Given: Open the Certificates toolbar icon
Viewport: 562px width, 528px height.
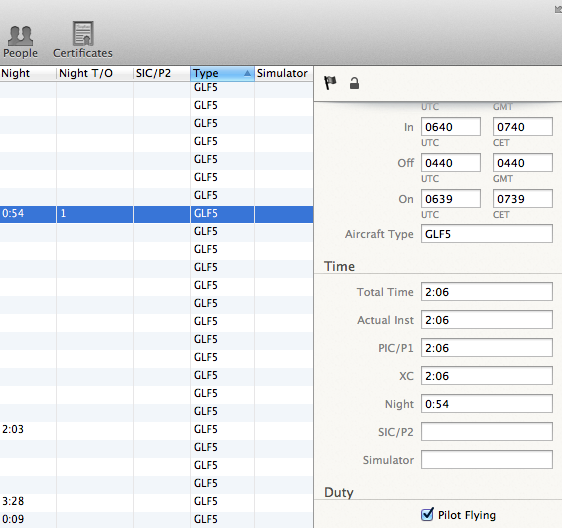Looking at the screenshot, I should click(x=83, y=40).
